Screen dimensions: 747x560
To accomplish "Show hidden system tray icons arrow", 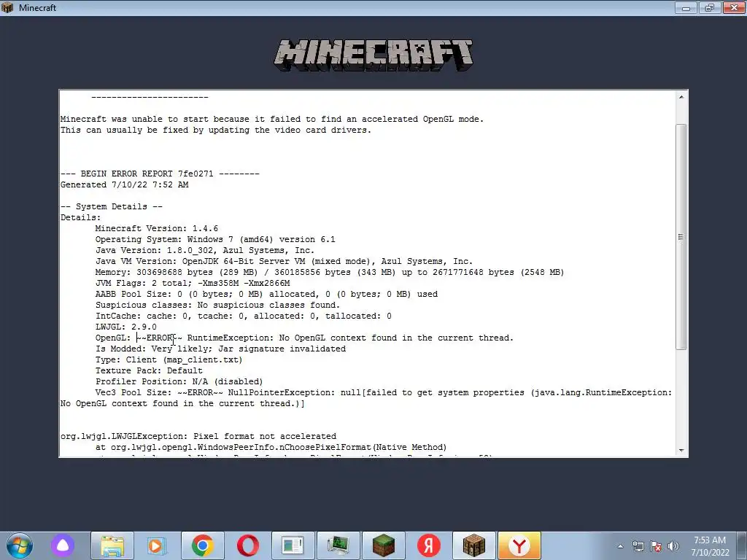I will (x=620, y=546).
